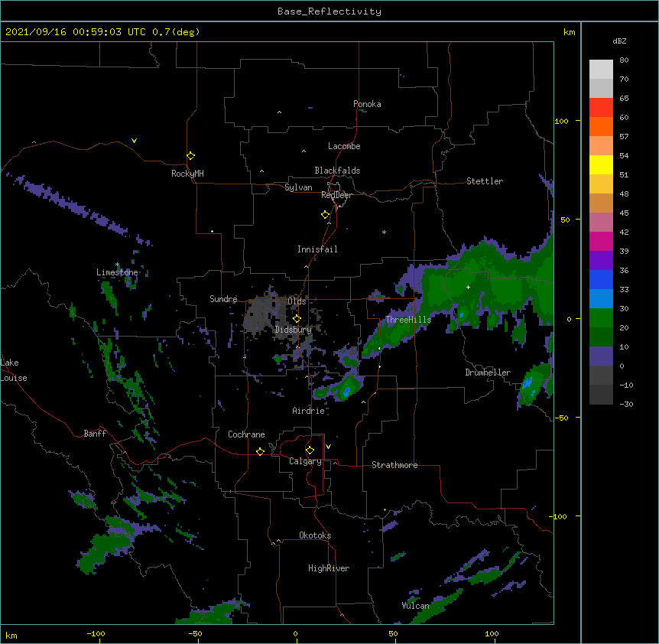Click the yellow V marker northwest of RockyMH
Image resolution: width=659 pixels, height=644 pixels.
(134, 141)
